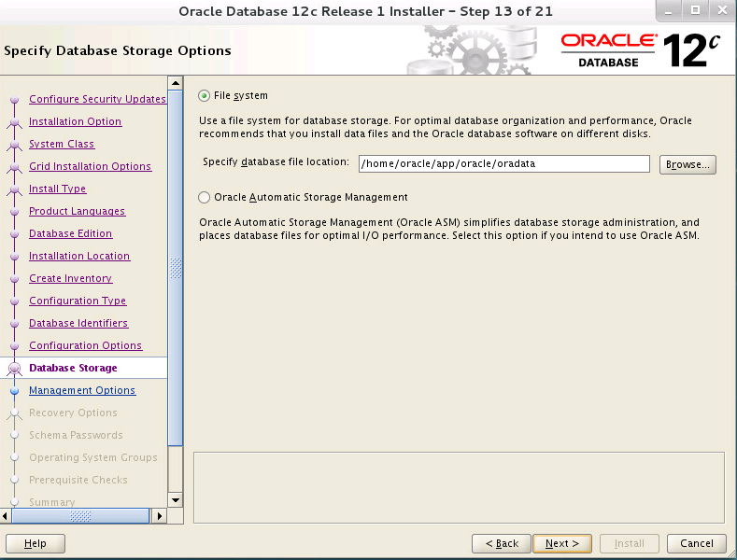Image resolution: width=737 pixels, height=560 pixels.
Task: Jump to Installation Location step
Action: 79,256
